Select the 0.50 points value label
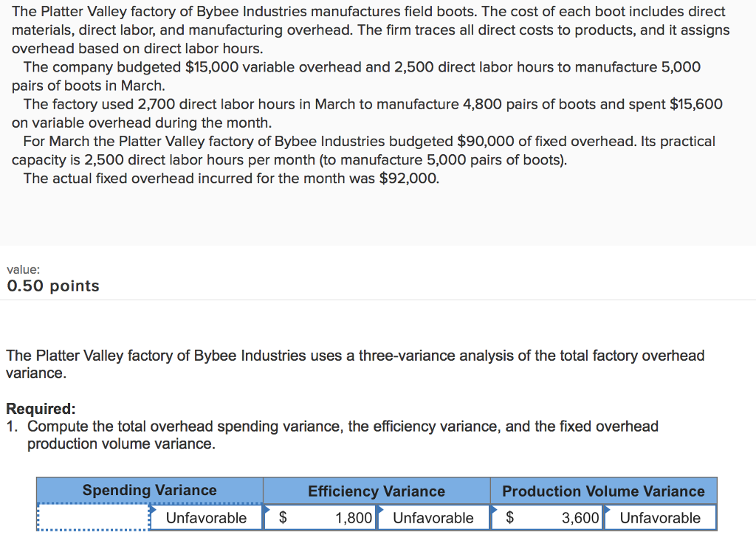The width and height of the screenshot is (756, 552). point(52,286)
